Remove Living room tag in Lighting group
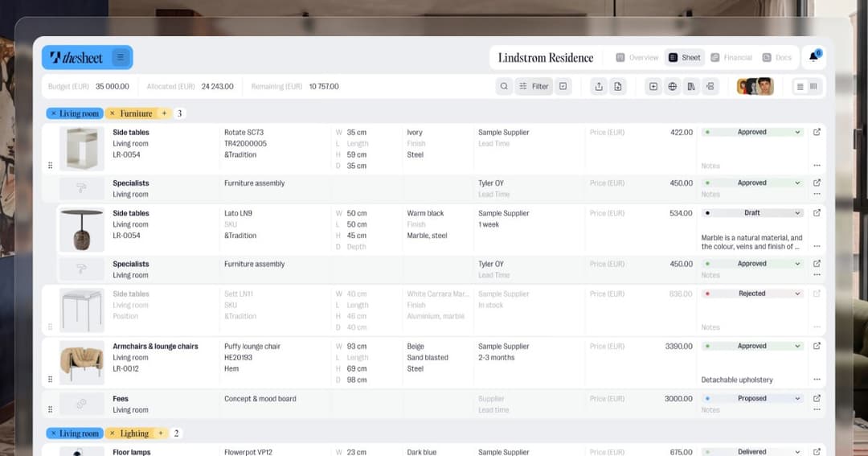The image size is (868, 456). pos(54,433)
